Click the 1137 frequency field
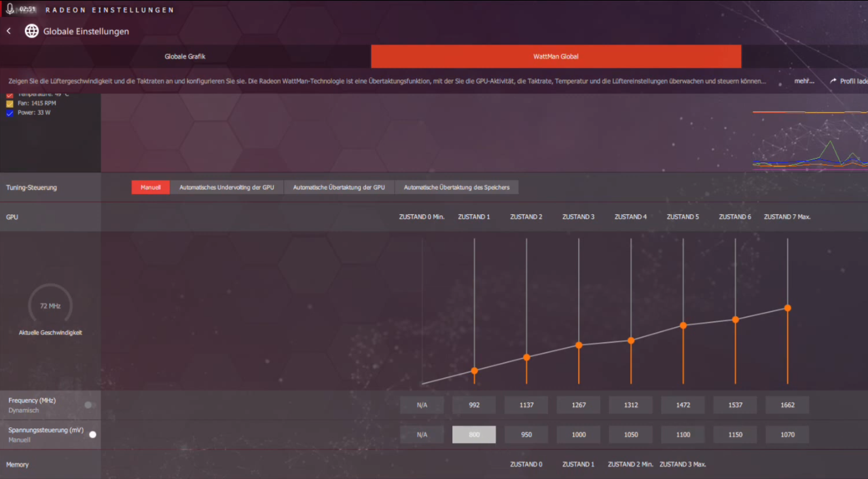 point(526,405)
